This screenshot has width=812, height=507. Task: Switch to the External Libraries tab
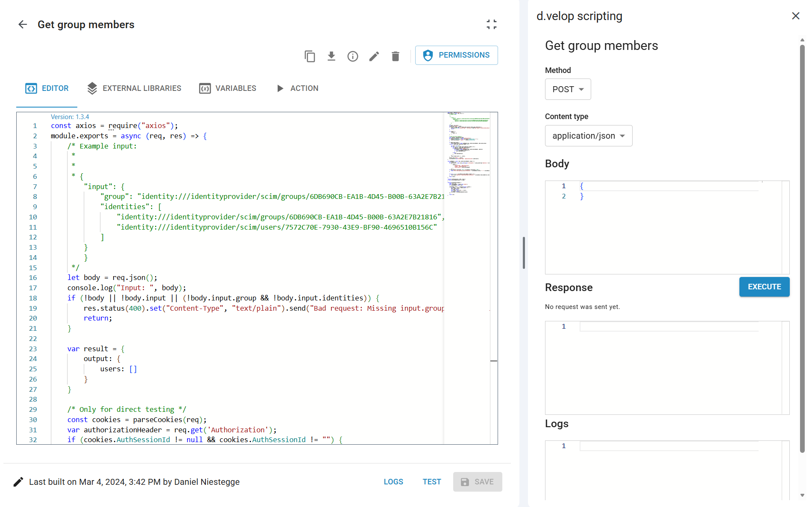coord(134,88)
